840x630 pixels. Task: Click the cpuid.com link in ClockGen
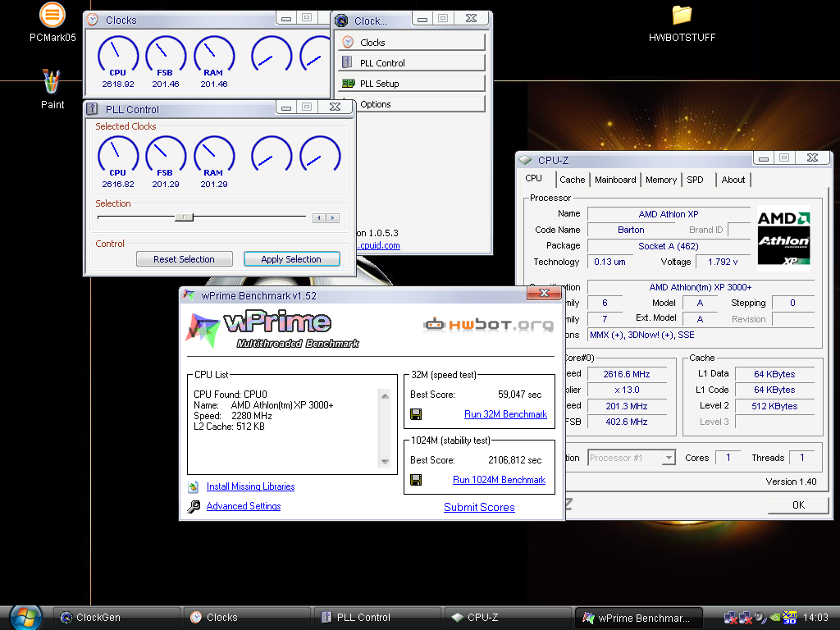pyautogui.click(x=378, y=245)
